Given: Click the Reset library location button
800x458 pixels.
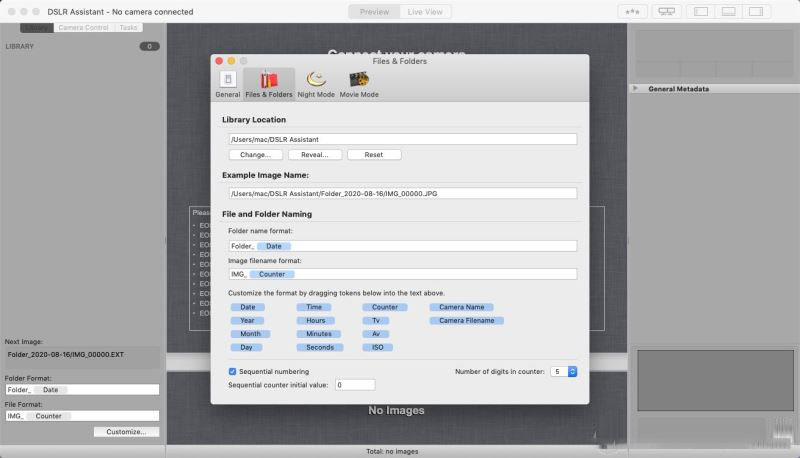Looking at the screenshot, I should pos(374,155).
